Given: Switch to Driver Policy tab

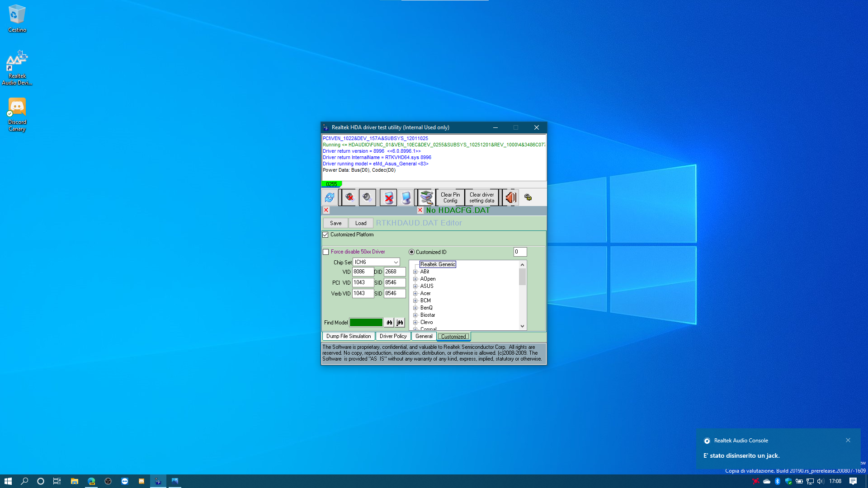Looking at the screenshot, I should [393, 336].
